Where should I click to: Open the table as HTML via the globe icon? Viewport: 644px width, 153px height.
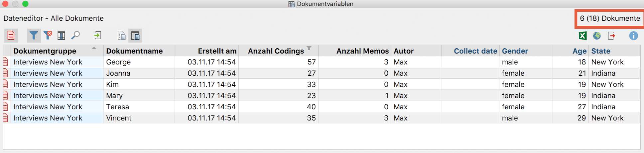pyautogui.click(x=597, y=36)
